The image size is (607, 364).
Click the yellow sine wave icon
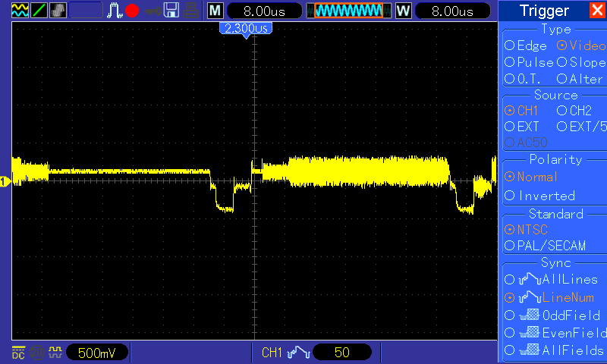pyautogui.click(x=20, y=11)
